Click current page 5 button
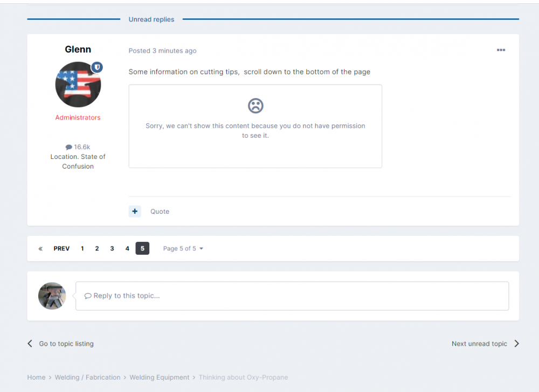Screen dimensions: 539x392 [142, 249]
